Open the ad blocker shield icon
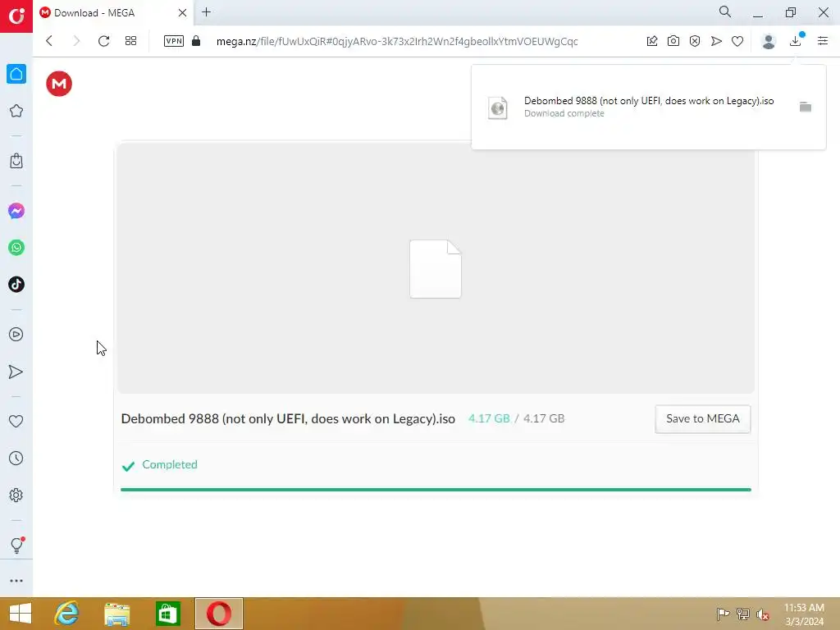This screenshot has height=630, width=840. (695, 41)
